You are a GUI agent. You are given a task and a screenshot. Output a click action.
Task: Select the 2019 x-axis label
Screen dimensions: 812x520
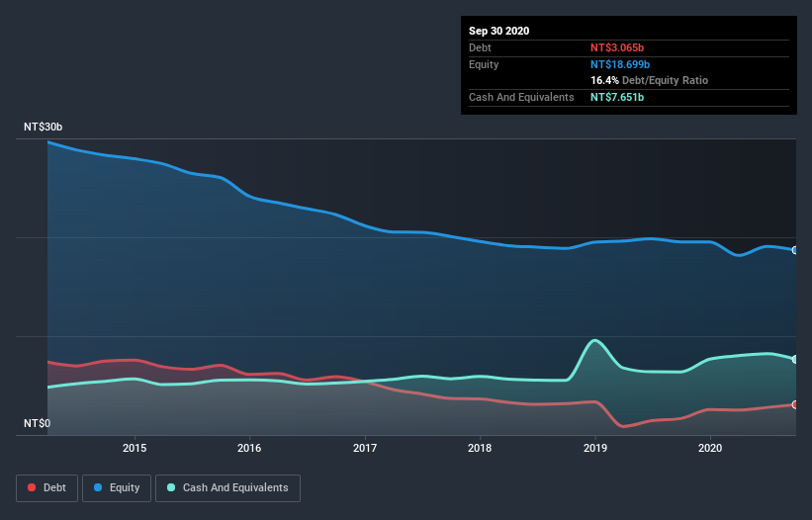point(595,448)
